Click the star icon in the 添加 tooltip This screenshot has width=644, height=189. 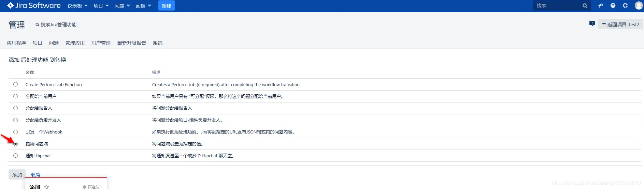pyautogui.click(x=46, y=187)
